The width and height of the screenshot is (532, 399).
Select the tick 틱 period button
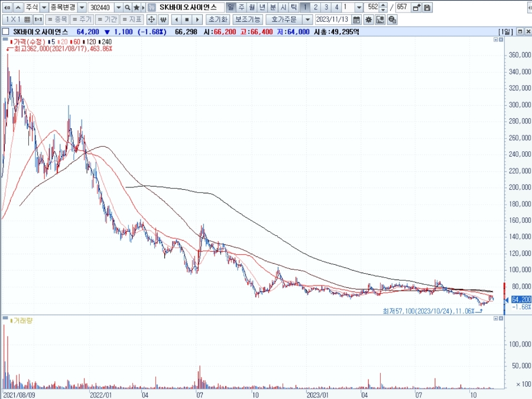click(294, 7)
